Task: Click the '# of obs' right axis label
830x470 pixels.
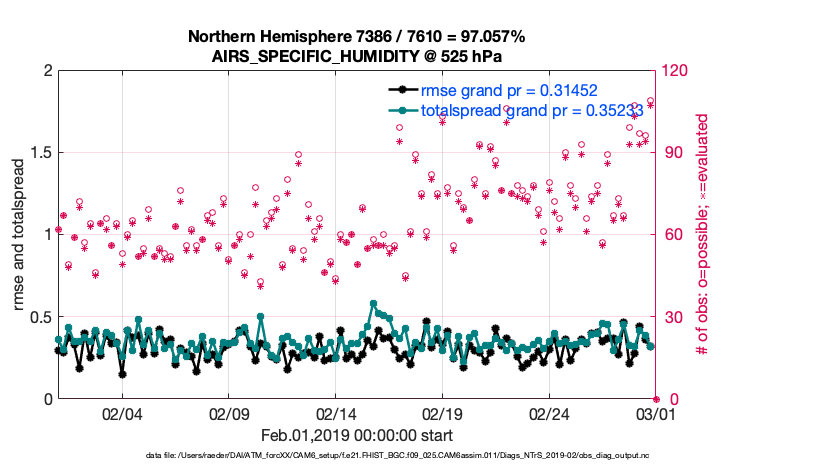Action: coord(702,235)
